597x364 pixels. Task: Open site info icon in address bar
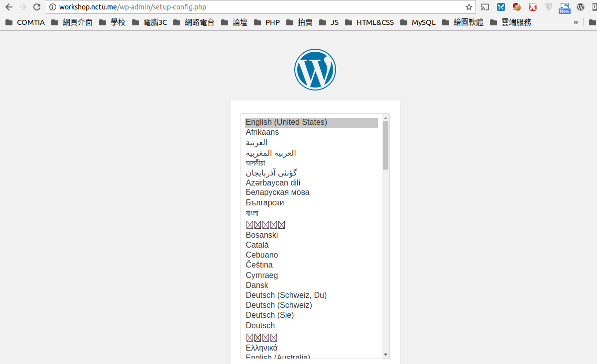click(53, 7)
